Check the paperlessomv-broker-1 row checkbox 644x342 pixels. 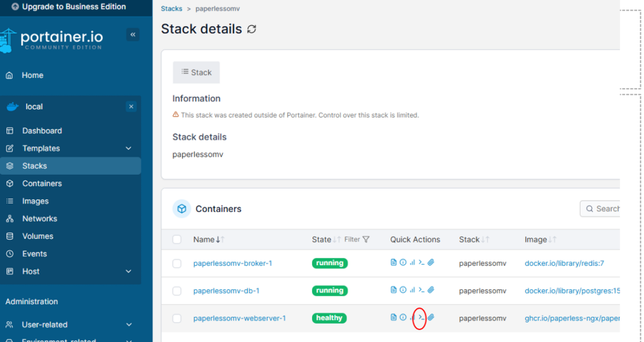177,263
